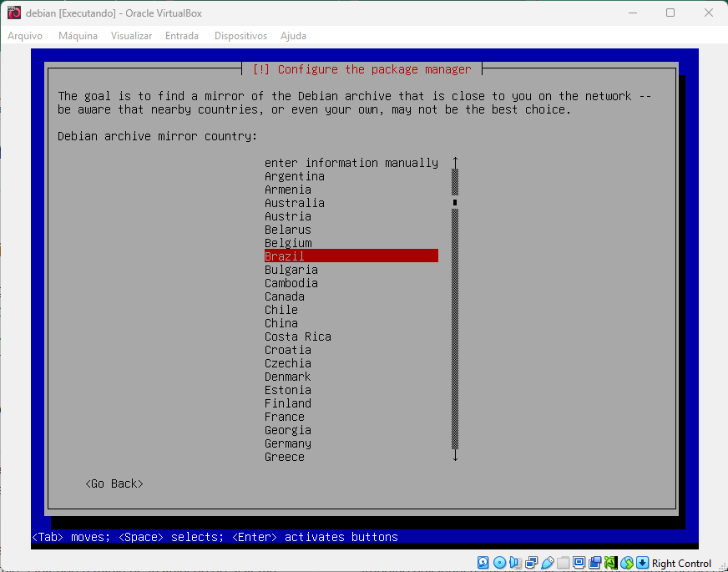Open the Ajuda menu
This screenshot has height=572, width=728.
point(293,36)
